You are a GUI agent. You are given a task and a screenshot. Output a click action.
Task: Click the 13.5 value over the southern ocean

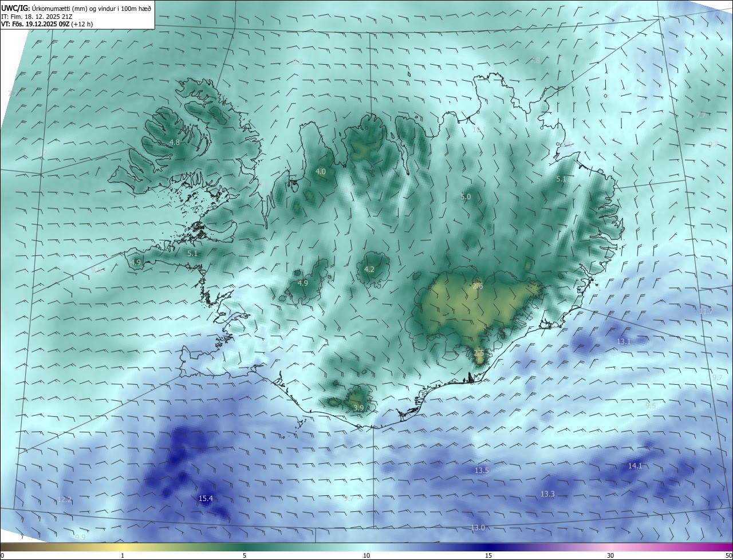pyautogui.click(x=482, y=470)
